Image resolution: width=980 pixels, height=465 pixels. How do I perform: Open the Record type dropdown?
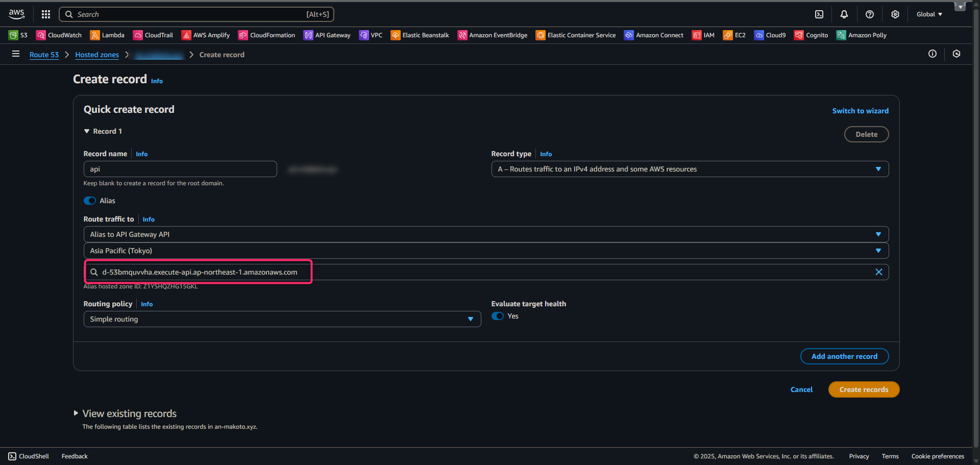(690, 169)
